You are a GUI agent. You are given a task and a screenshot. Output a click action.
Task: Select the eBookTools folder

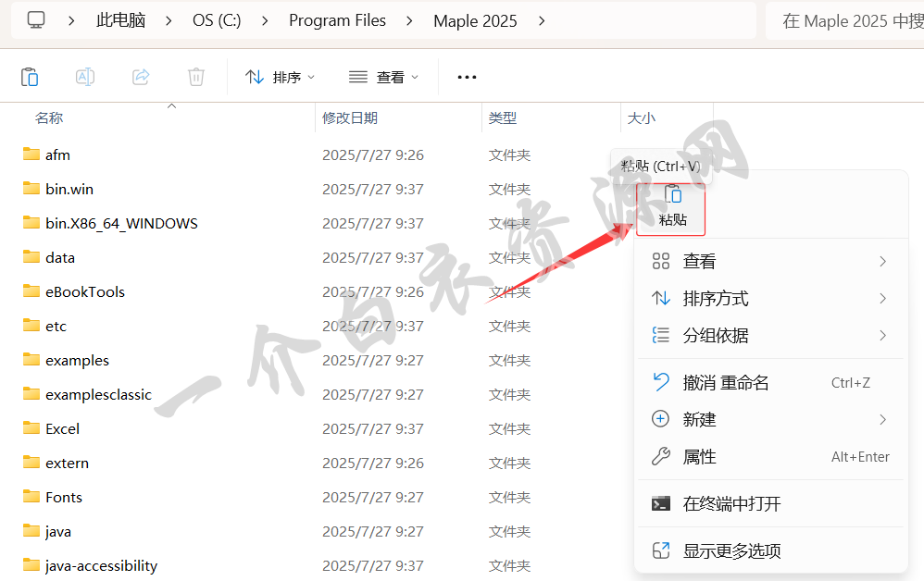85,292
